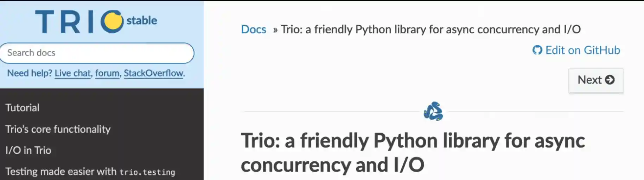Open the Tutorial section in the sidebar
The image size is (644, 180).
click(x=23, y=108)
